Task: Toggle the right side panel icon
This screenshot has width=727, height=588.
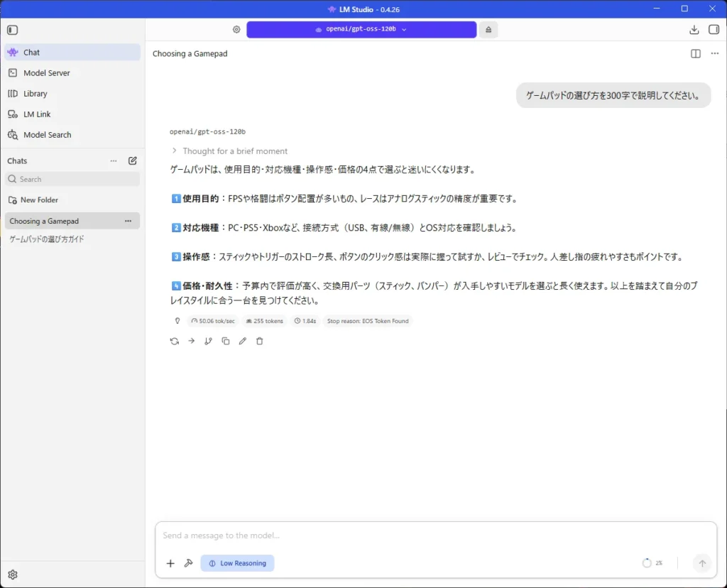Action: (714, 30)
